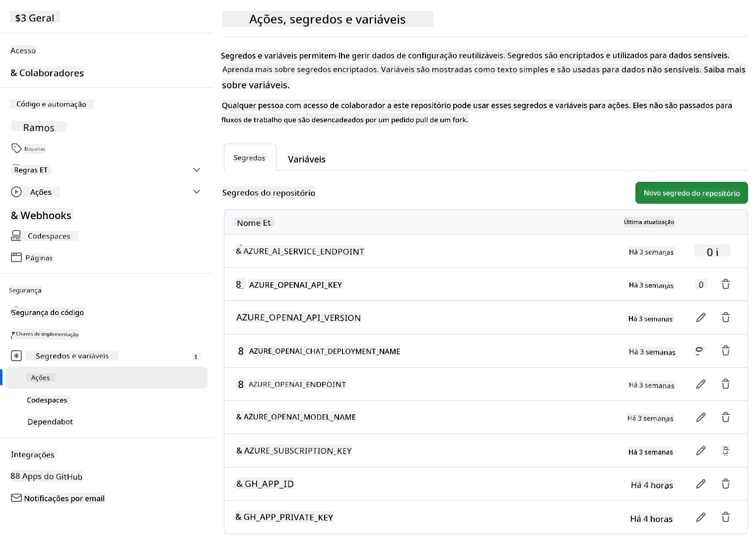Screen dimensions: 756x545
Task: Delete the AZURE_OPENAI_API_KEY secret
Action: tap(726, 284)
